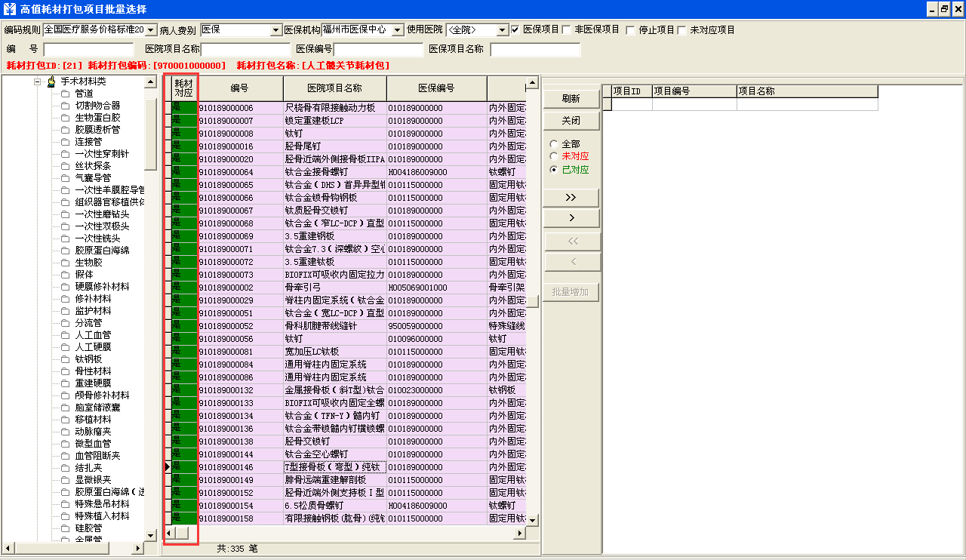Click the tree horizontal scrollbar right arrow
The width and height of the screenshot is (966, 560).
[138, 548]
